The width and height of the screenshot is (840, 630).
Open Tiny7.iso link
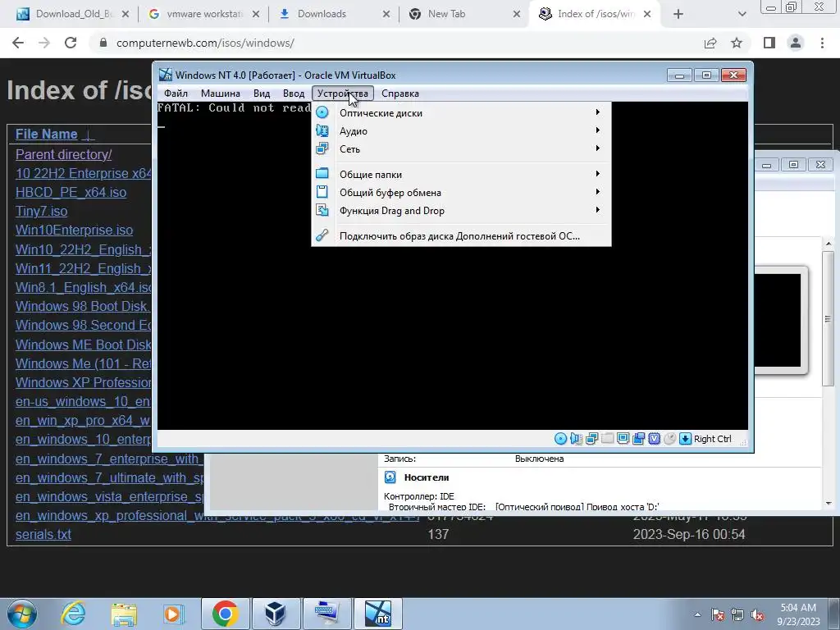point(41,211)
